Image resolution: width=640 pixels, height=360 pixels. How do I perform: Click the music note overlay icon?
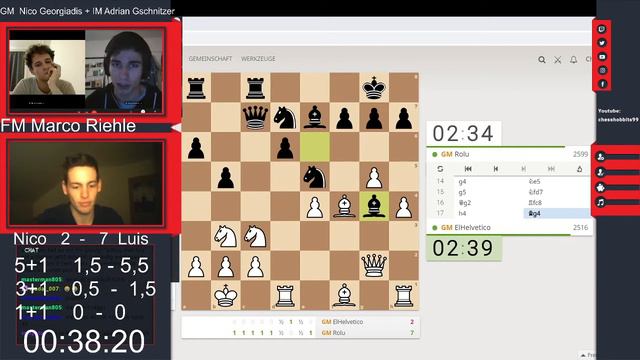600,202
